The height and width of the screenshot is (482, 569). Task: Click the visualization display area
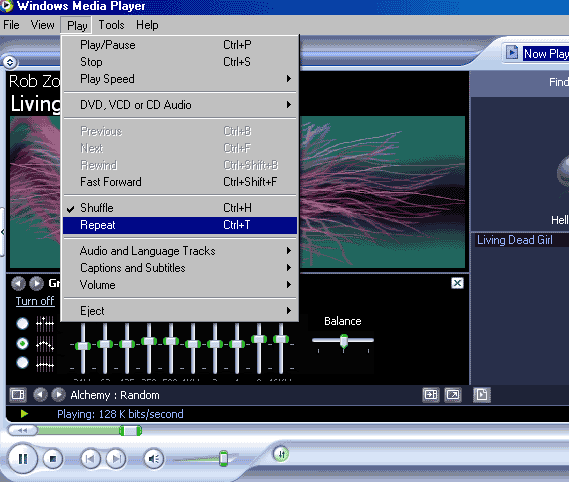(382, 192)
